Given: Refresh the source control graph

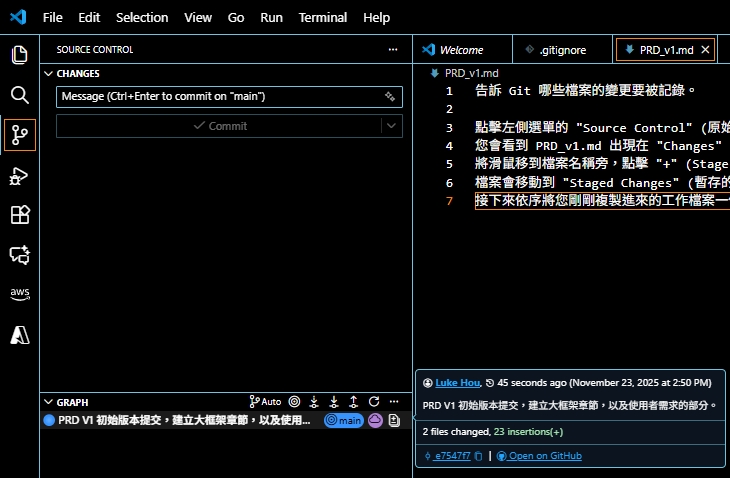Looking at the screenshot, I should pyautogui.click(x=374, y=402).
